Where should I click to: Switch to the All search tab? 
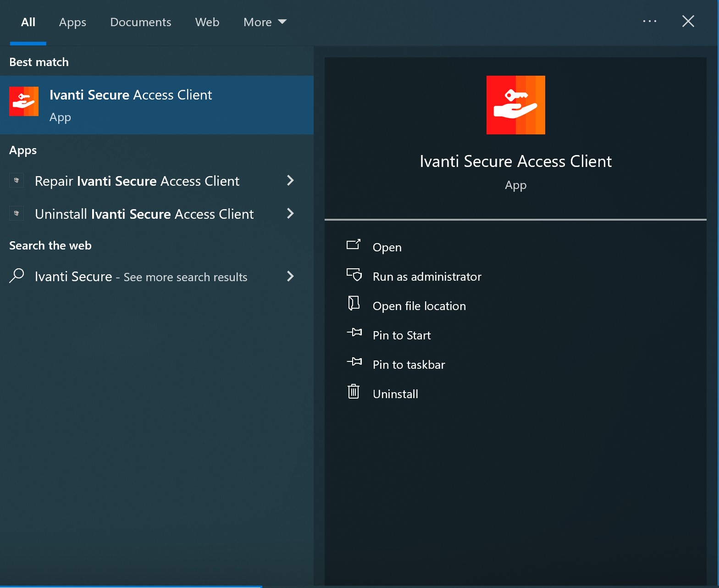[28, 22]
